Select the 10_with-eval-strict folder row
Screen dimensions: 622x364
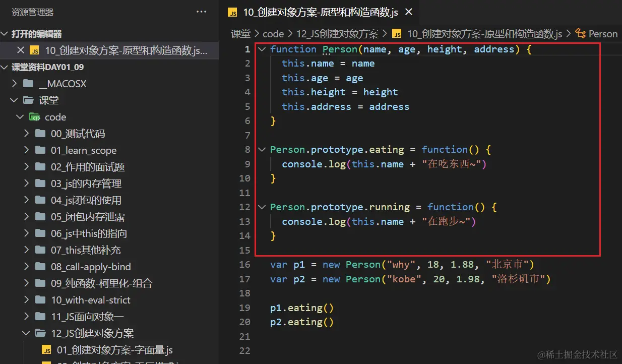(x=109, y=300)
